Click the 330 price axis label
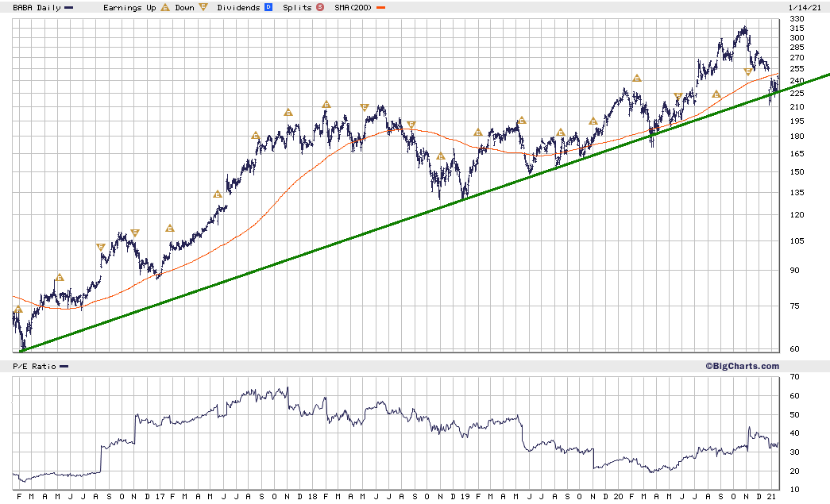830x504 pixels. pos(797,19)
